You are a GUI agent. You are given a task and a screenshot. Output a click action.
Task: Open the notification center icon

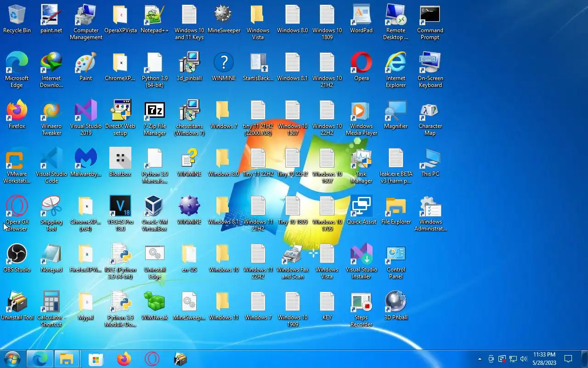[x=568, y=359]
